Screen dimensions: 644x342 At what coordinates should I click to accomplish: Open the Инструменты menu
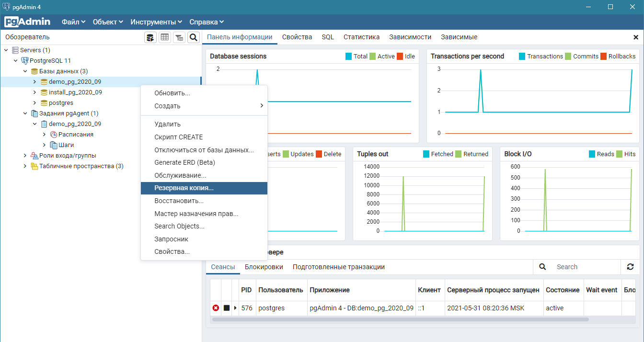(x=156, y=22)
